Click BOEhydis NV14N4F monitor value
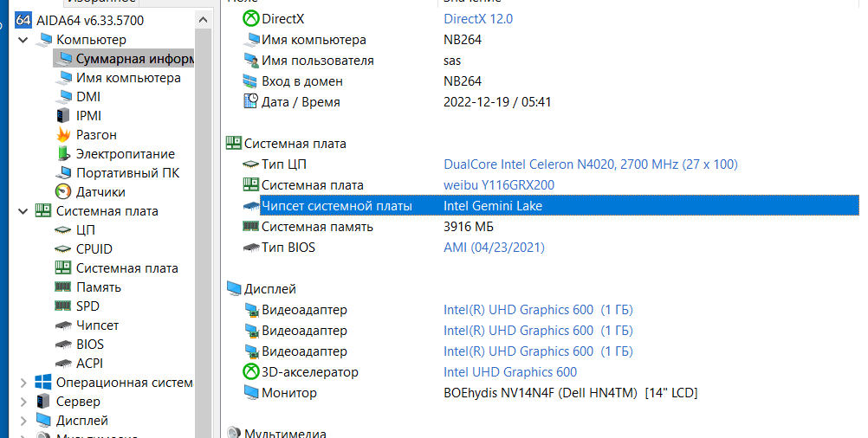The image size is (868, 438). [570, 393]
